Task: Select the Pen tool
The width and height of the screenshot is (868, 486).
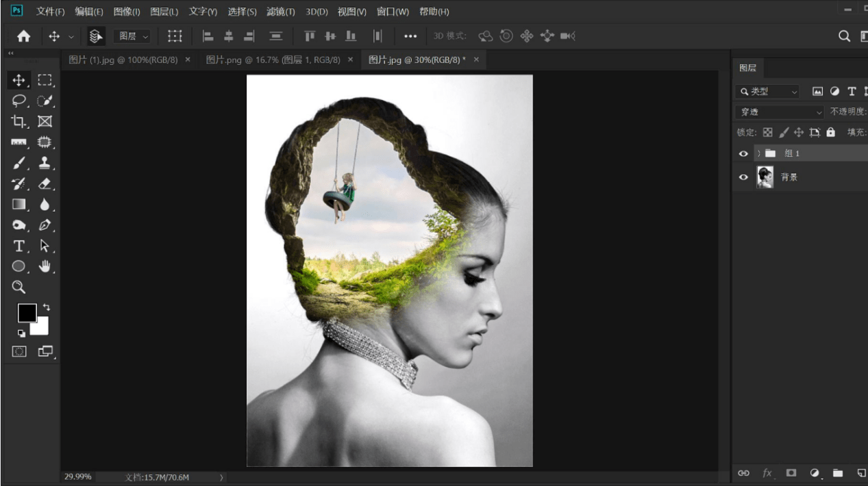Action: [x=45, y=225]
